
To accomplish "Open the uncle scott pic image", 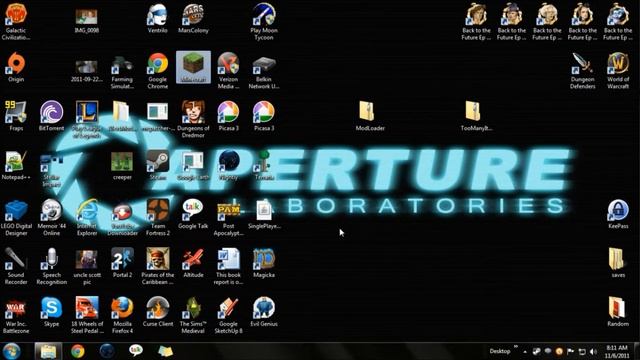I will (87, 267).
